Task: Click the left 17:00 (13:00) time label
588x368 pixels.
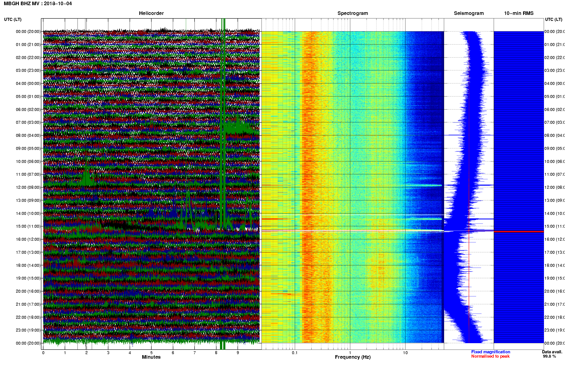Action: tap(28, 252)
